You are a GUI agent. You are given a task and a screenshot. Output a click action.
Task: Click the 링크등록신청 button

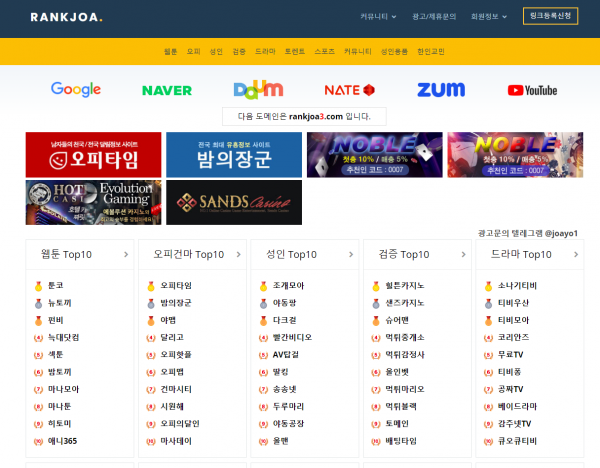550,16
